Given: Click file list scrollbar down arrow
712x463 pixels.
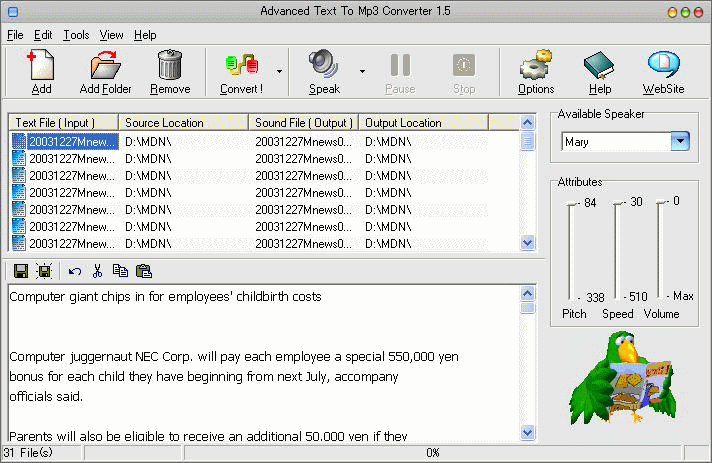Looking at the screenshot, I should 527,243.
